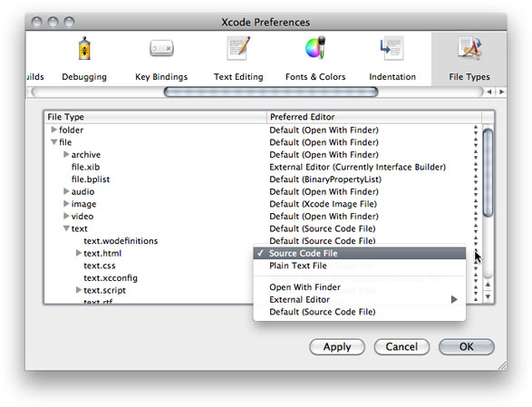The height and width of the screenshot is (407, 532).
Task: Expand the video file type
Action: [x=66, y=216]
